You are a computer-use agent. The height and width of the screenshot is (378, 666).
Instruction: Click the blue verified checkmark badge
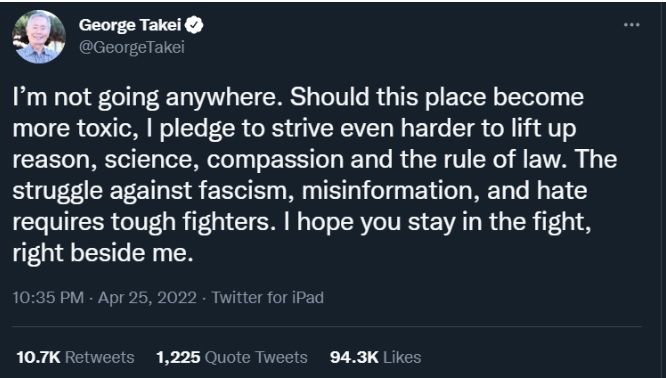(195, 25)
